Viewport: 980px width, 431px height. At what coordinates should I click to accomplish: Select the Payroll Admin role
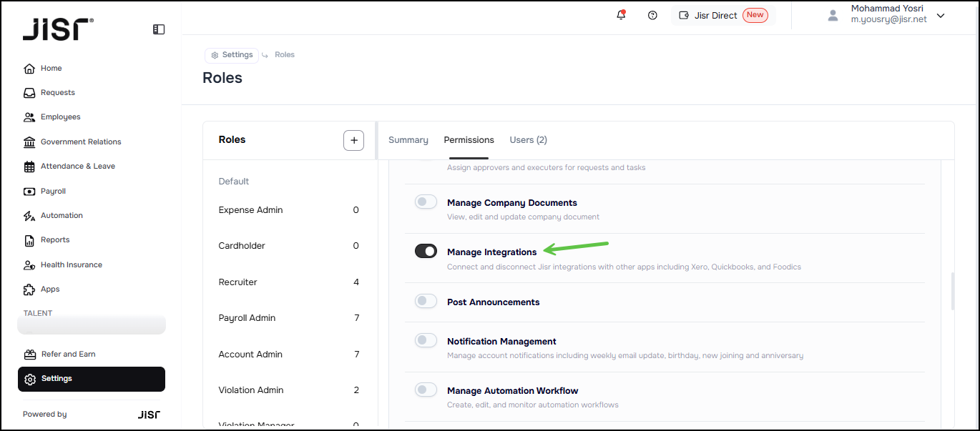click(x=247, y=318)
